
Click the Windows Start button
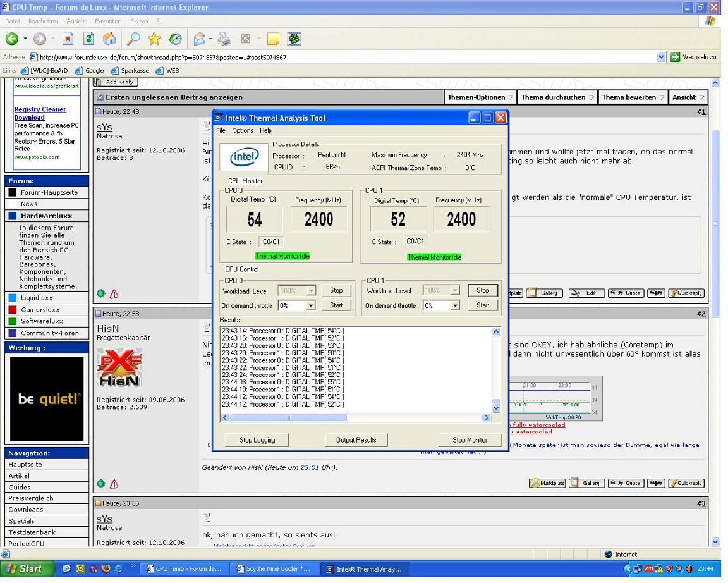[x=27, y=568]
